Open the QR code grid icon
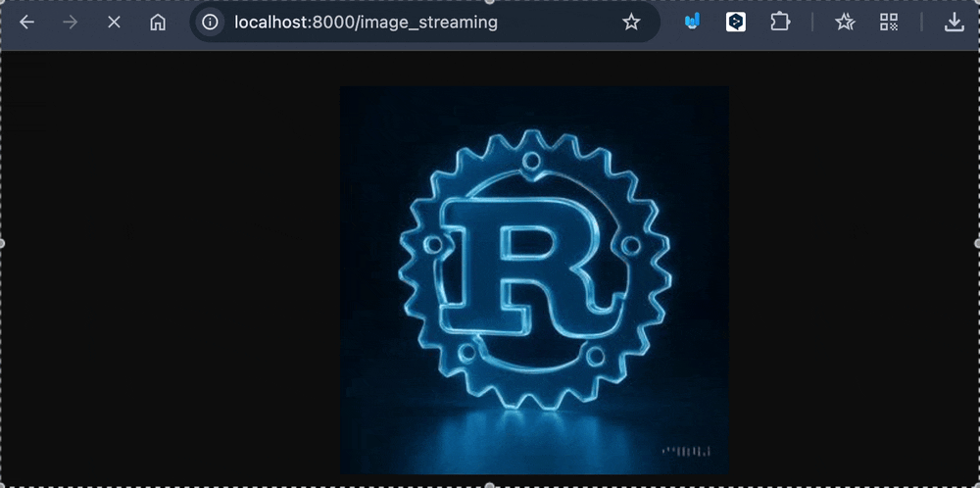This screenshot has height=488, width=980. point(889,23)
